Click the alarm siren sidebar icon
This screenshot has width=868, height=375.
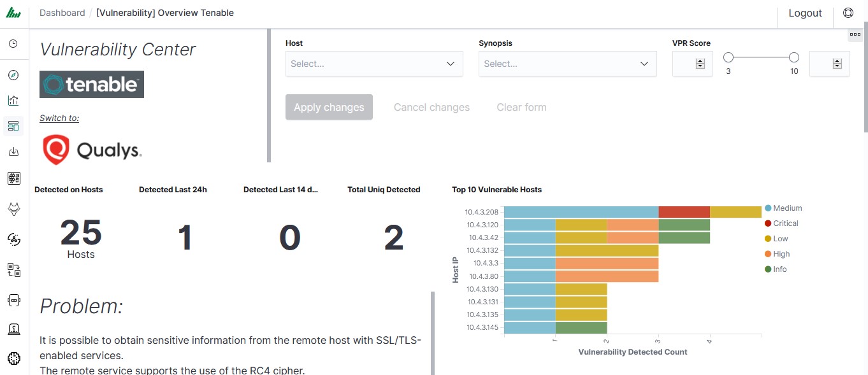pos(13,329)
